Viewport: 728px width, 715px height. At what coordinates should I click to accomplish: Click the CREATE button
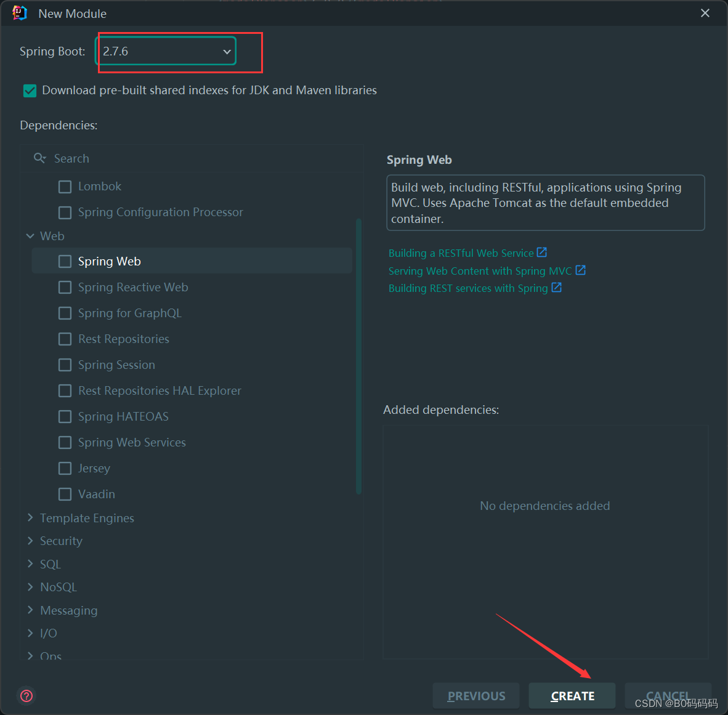pos(572,695)
